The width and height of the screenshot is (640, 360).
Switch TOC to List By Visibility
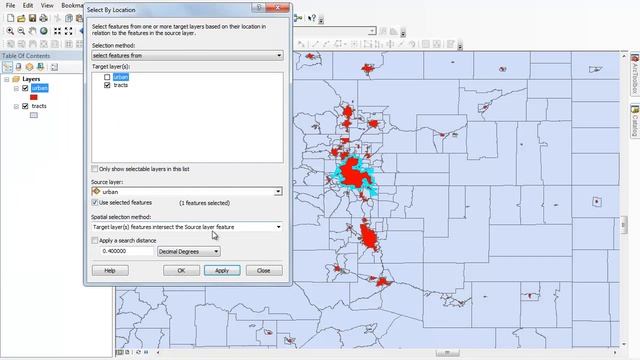pos(29,67)
